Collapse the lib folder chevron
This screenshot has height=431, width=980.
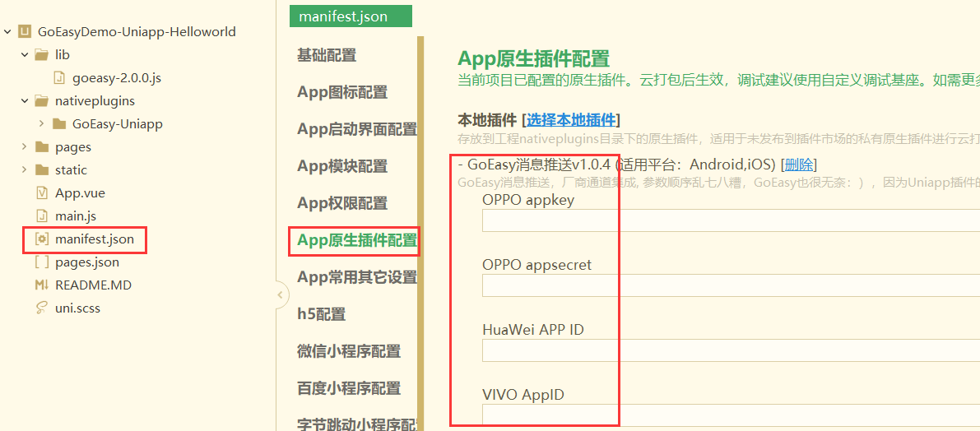25,55
